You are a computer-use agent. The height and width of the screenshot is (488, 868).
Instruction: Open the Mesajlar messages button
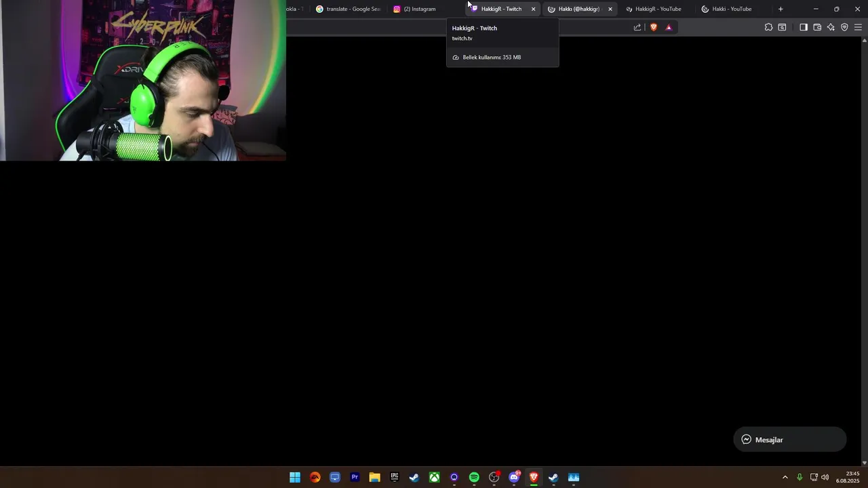coord(790,439)
